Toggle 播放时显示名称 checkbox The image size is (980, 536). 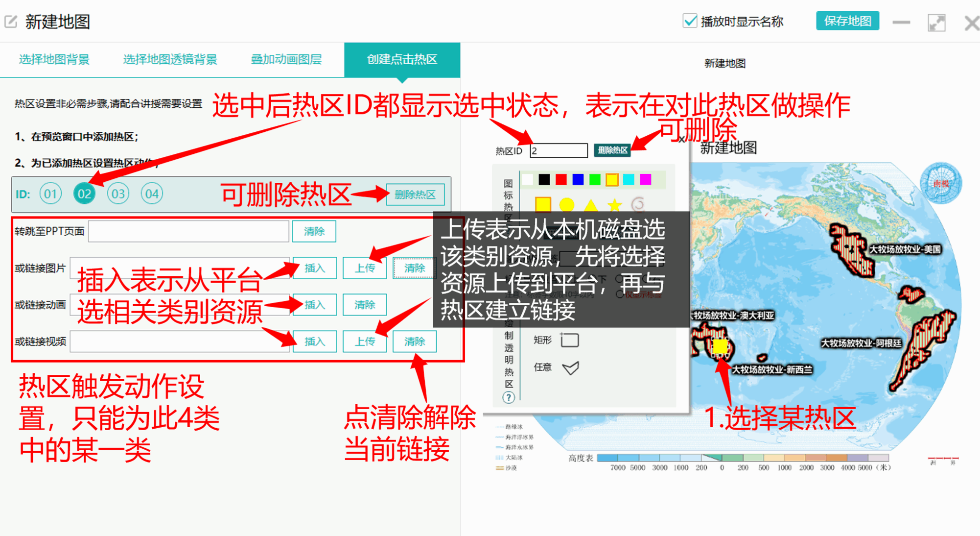pos(690,21)
